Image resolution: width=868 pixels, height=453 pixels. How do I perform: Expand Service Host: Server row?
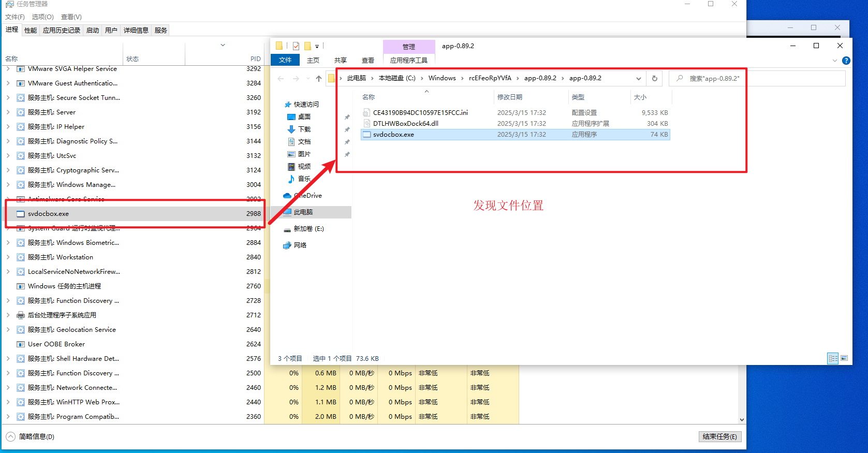pos(8,112)
